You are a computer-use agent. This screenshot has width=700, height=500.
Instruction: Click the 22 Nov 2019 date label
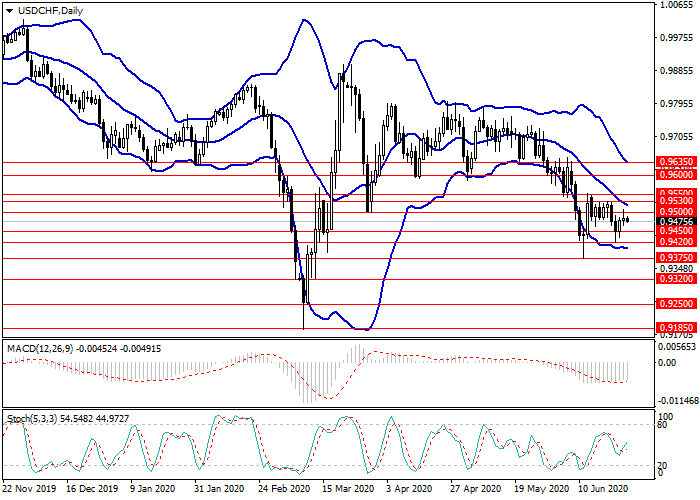pyautogui.click(x=27, y=491)
